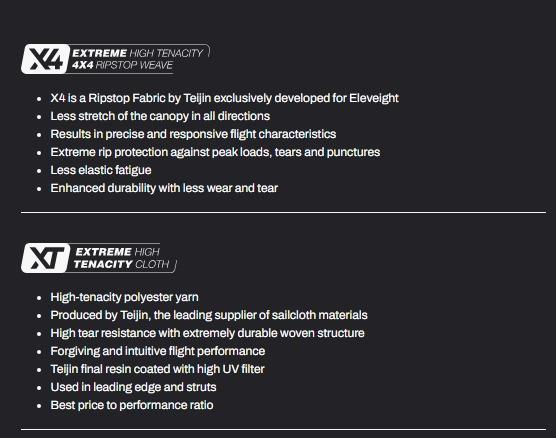The width and height of the screenshot is (556, 438).
Task: Click the X4 logo badge
Action: tap(45, 59)
